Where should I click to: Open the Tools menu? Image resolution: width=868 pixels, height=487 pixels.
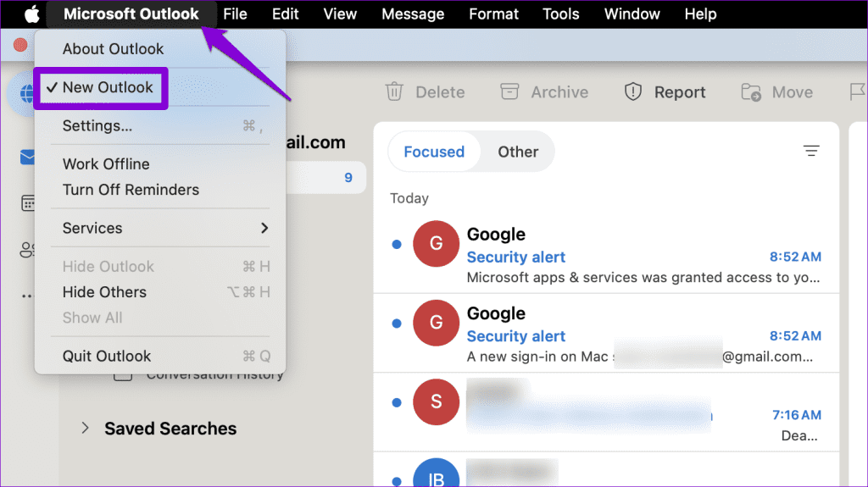click(x=560, y=14)
